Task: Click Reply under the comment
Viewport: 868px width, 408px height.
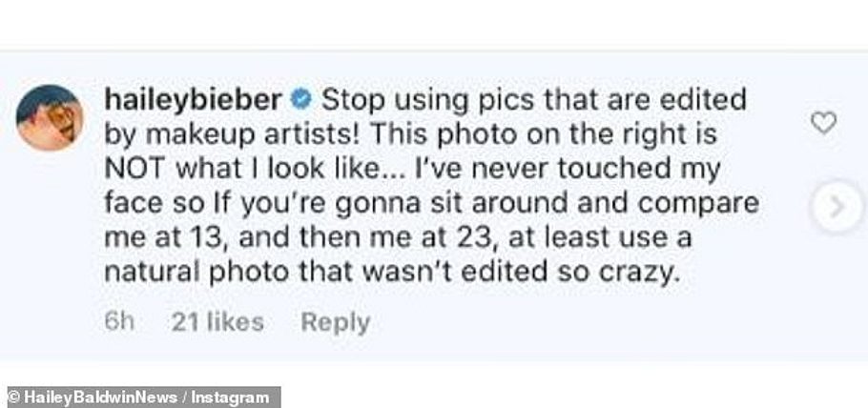Action: (x=336, y=322)
